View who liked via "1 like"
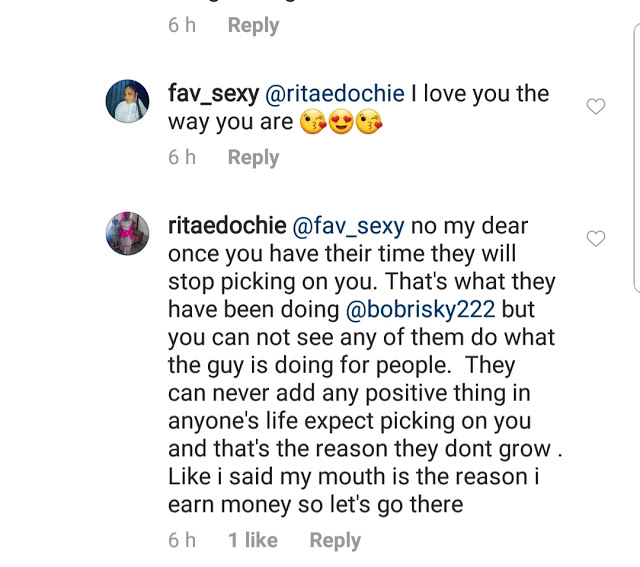This screenshot has height=567, width=640. (253, 540)
